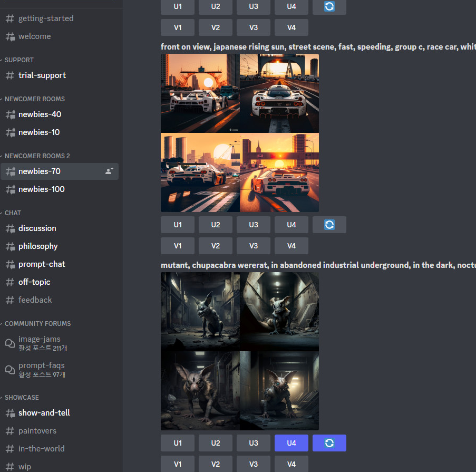Click V3 under the race car images
This screenshot has width=476, height=472.
(x=254, y=246)
